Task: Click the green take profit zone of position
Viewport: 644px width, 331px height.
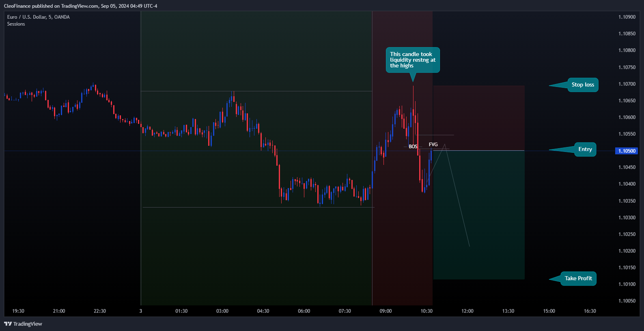Action: (x=479, y=215)
